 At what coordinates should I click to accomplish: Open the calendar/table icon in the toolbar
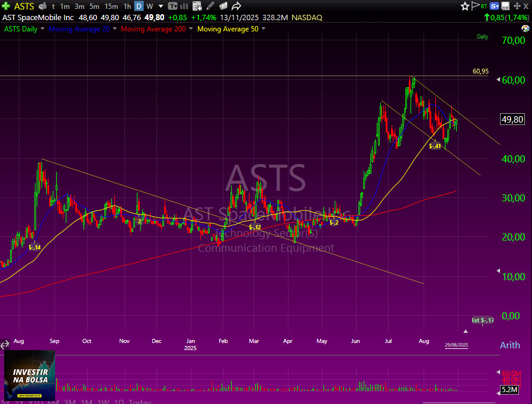[197, 7]
